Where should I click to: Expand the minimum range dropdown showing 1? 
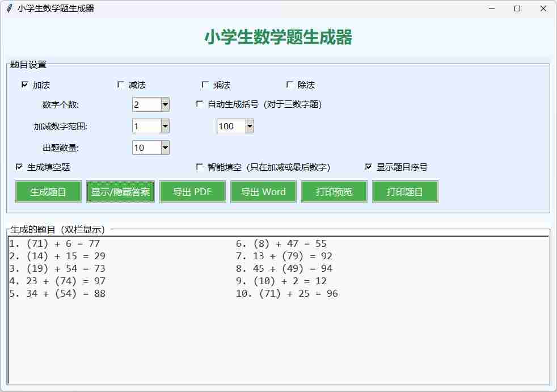click(x=164, y=126)
